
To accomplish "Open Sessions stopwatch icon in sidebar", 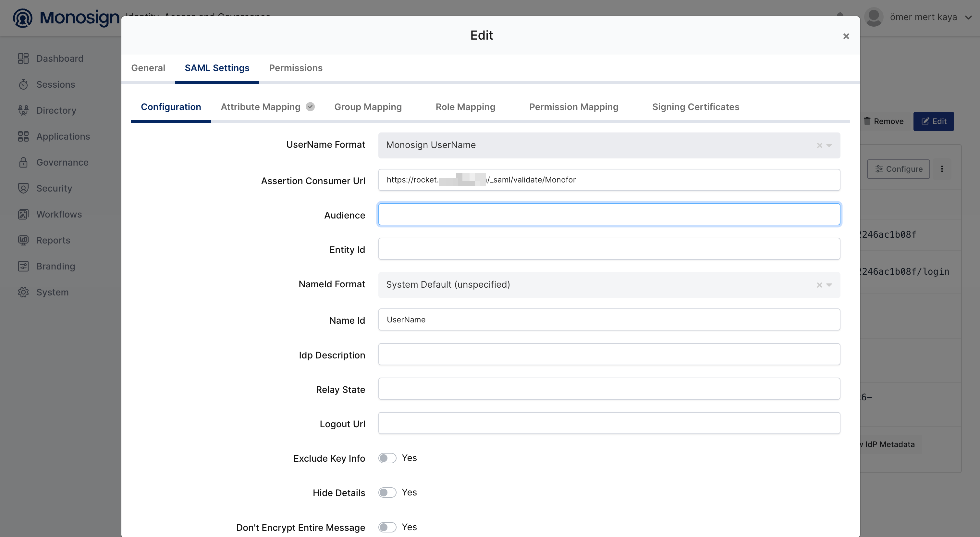I will (23, 84).
